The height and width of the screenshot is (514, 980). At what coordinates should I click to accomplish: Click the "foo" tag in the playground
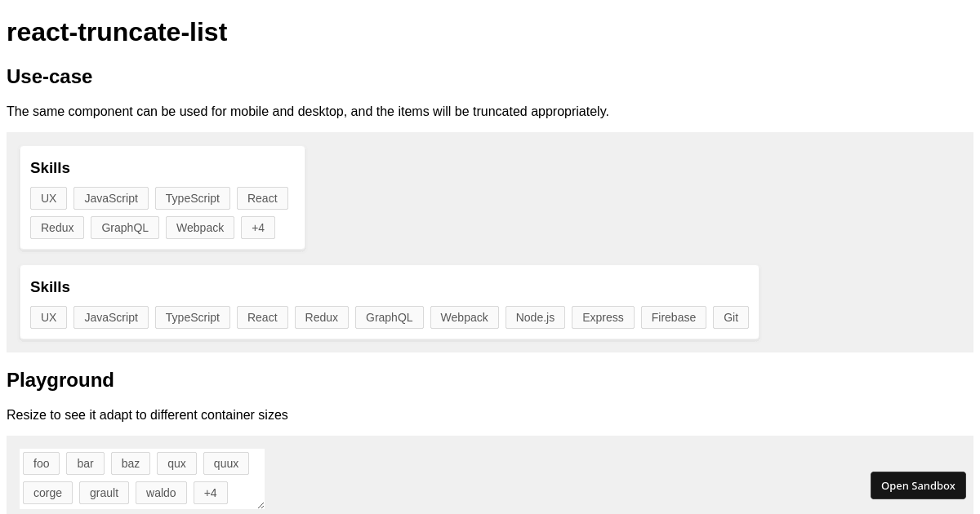pyautogui.click(x=41, y=463)
